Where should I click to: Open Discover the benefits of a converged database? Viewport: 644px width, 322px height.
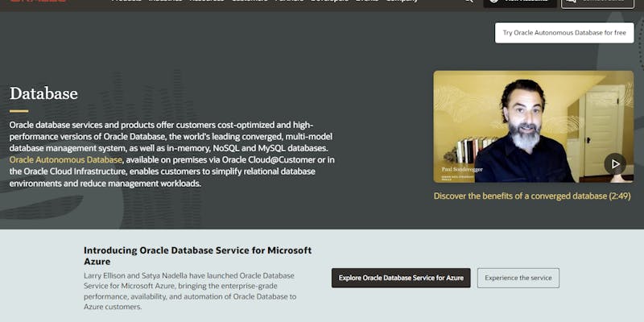point(532,196)
